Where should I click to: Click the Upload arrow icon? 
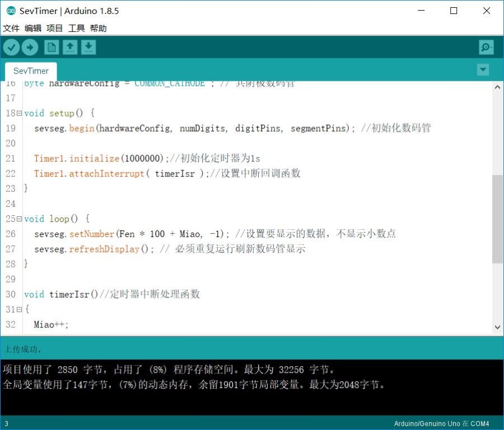tap(30, 48)
